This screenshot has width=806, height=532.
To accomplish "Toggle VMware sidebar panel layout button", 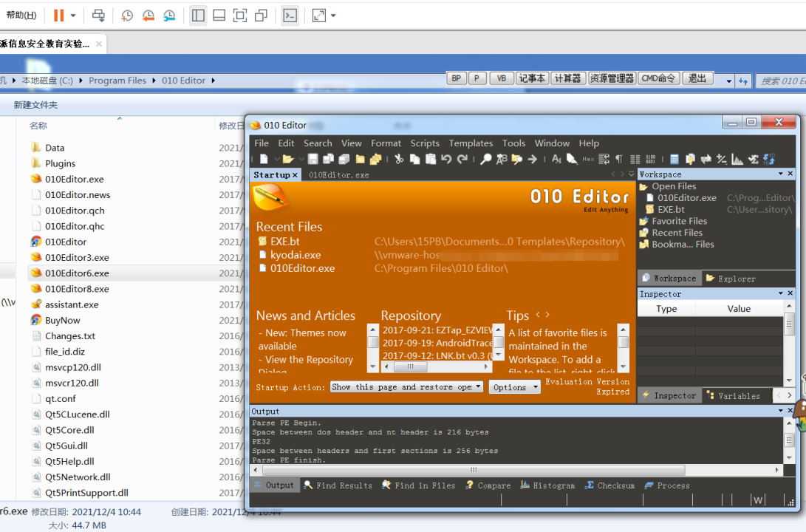I will click(x=197, y=16).
